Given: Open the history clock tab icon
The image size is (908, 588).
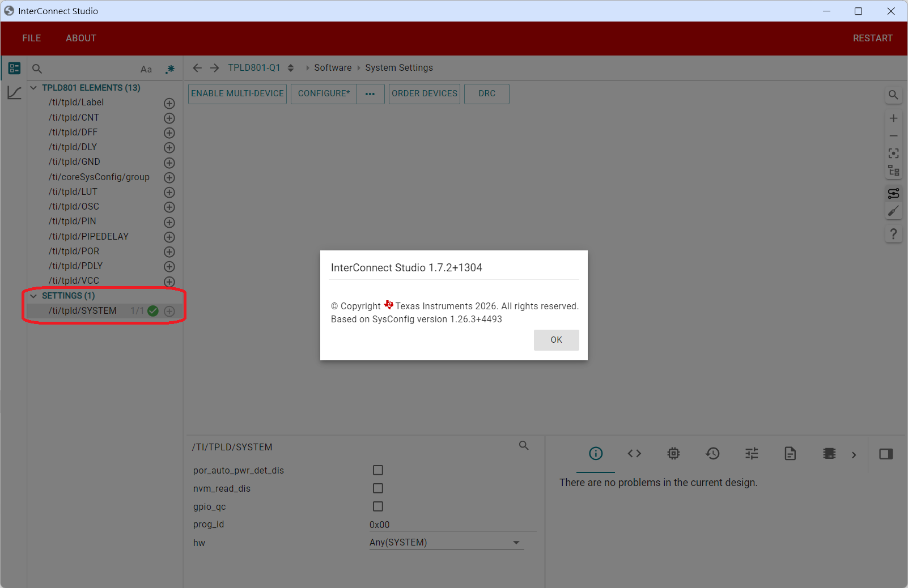Looking at the screenshot, I should tap(712, 454).
